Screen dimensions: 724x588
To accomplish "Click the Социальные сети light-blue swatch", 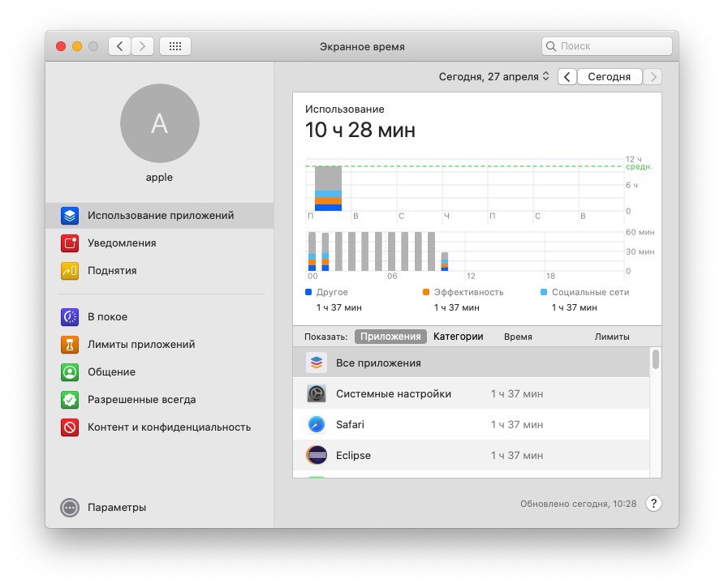I will click(544, 292).
